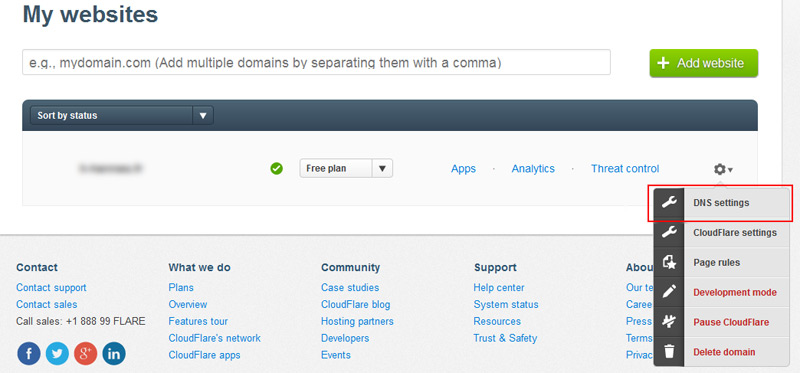Open Case studies link
Image resolution: width=800 pixels, height=373 pixels.
(350, 287)
